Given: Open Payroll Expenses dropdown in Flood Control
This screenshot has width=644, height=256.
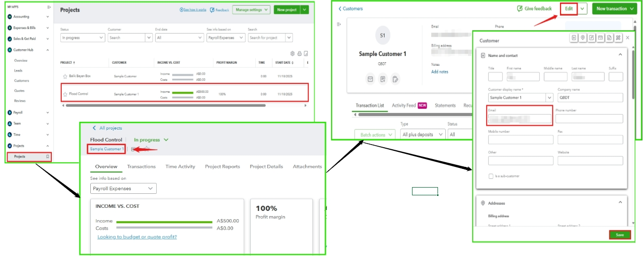Looking at the screenshot, I should coord(124,189).
